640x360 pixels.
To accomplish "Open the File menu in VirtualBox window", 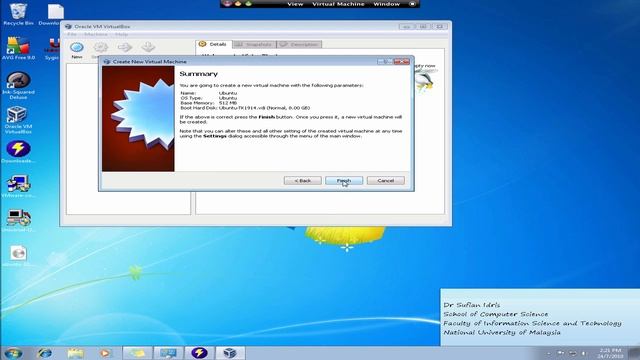I will click(x=72, y=34).
